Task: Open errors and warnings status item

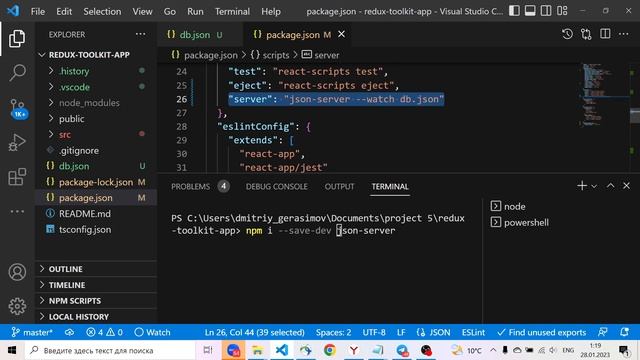Action: (x=104, y=332)
